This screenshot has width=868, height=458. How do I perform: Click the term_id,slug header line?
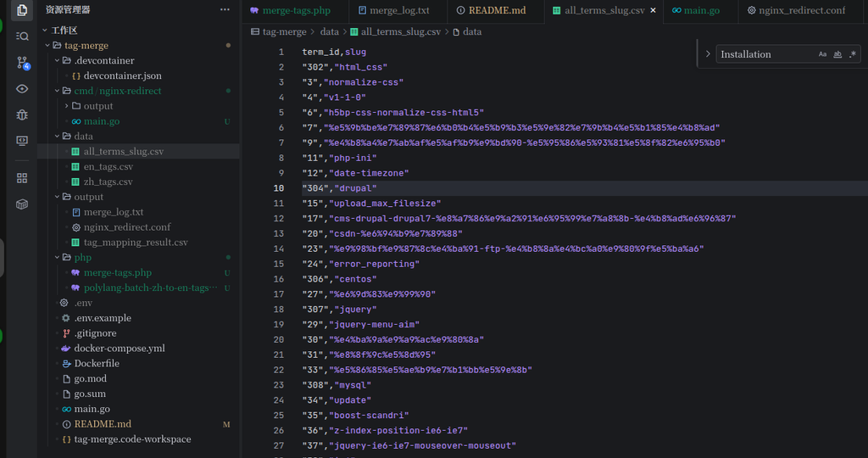[334, 52]
